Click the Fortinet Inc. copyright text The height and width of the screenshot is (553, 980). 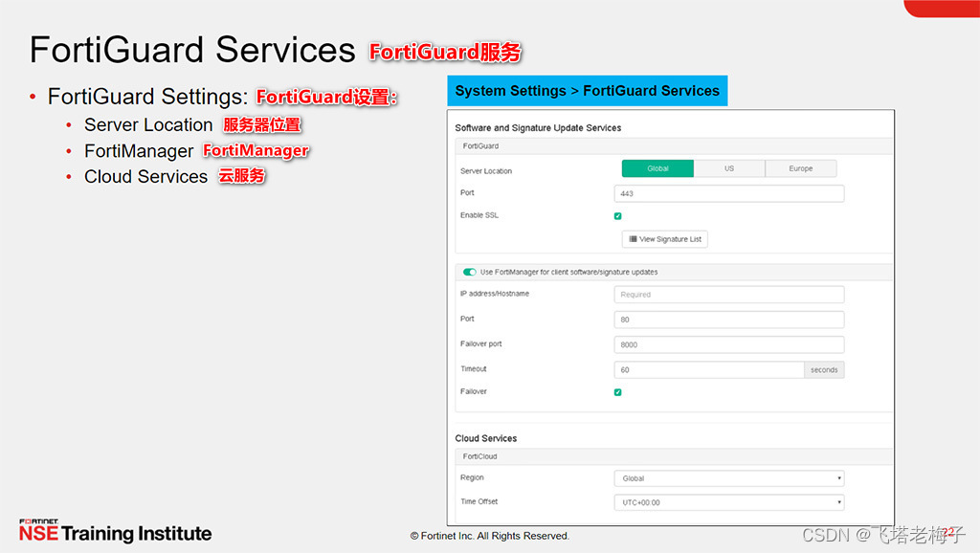point(489,536)
